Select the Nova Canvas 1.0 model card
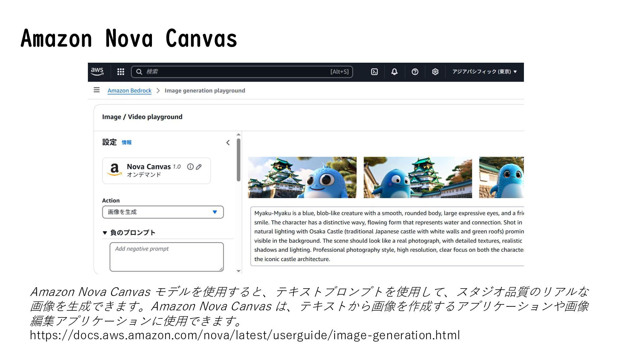This screenshot has width=644, height=362. click(x=156, y=171)
